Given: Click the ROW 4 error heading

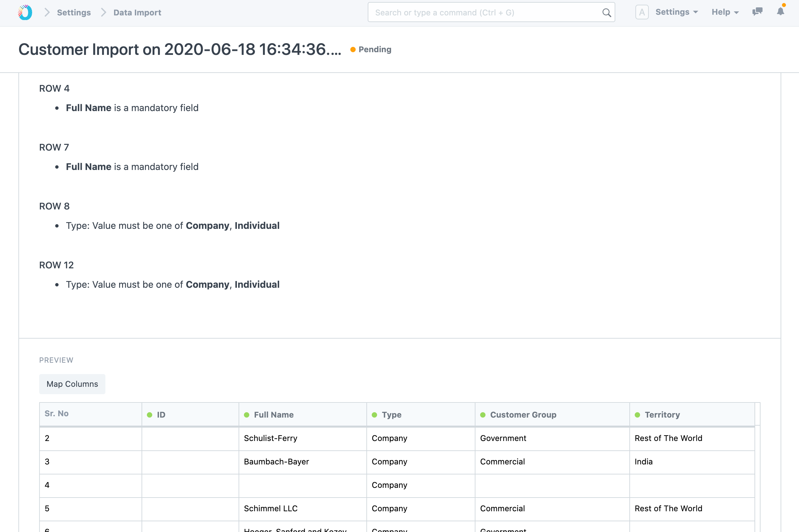Looking at the screenshot, I should (x=54, y=89).
